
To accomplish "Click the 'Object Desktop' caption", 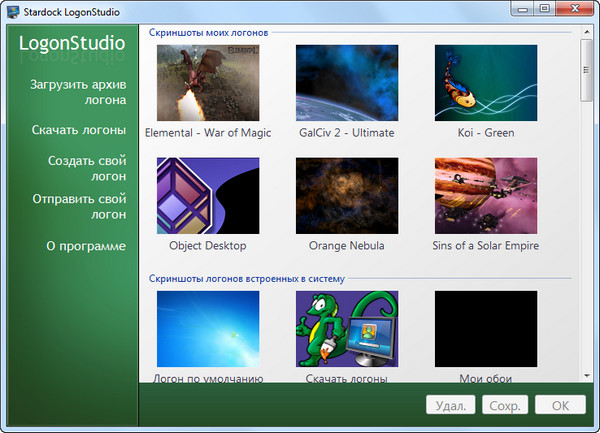I will (208, 246).
